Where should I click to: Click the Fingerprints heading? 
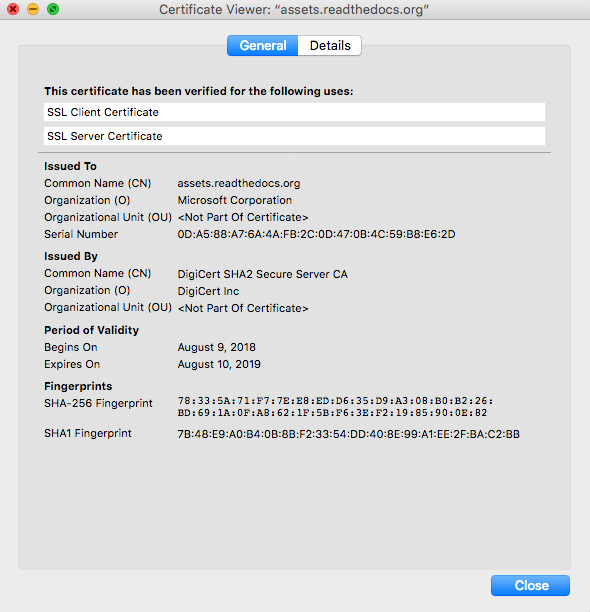tap(78, 386)
